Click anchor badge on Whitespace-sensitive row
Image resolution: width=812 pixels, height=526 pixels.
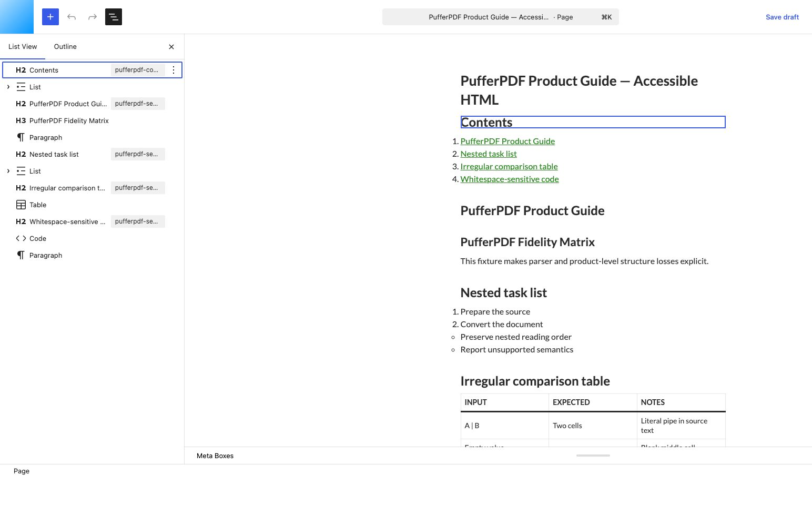click(138, 221)
